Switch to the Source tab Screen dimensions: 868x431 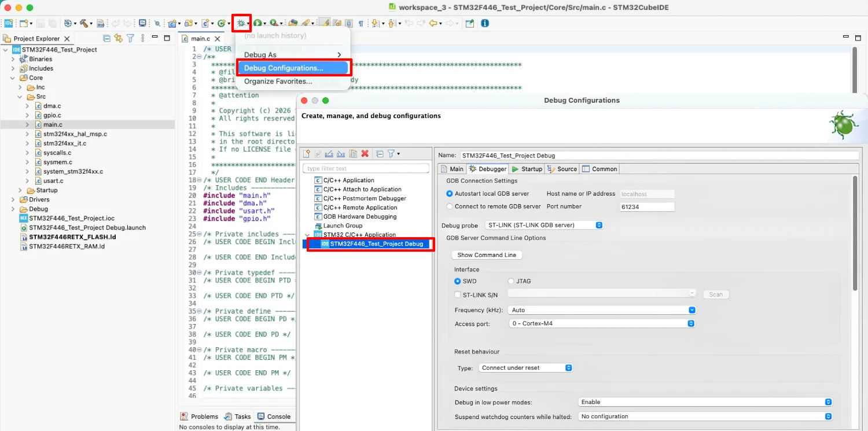(x=562, y=169)
